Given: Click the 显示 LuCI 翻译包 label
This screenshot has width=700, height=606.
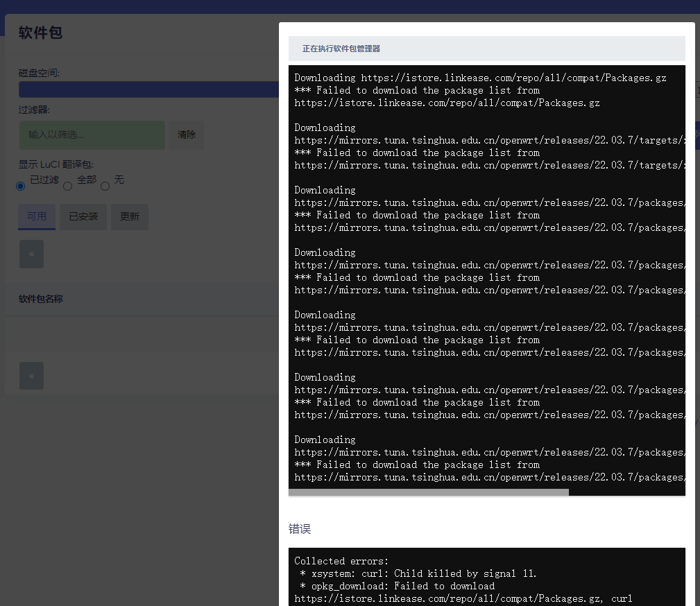Looking at the screenshot, I should coord(56,164).
